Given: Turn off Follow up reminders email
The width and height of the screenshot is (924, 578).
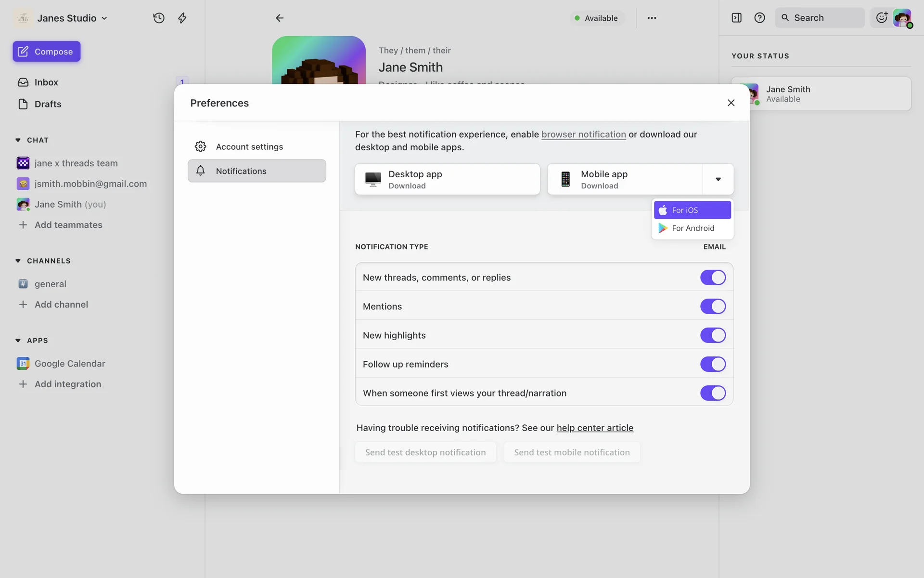Looking at the screenshot, I should (713, 364).
